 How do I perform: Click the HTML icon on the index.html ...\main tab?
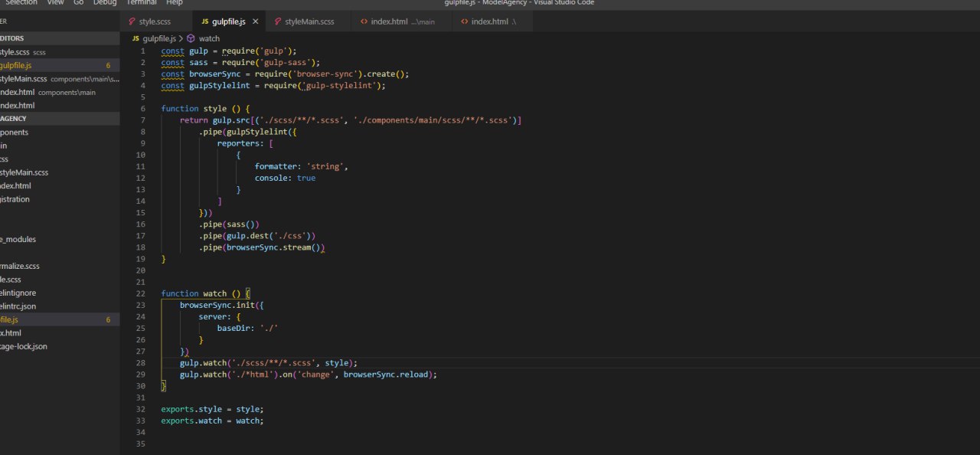pyautogui.click(x=364, y=21)
